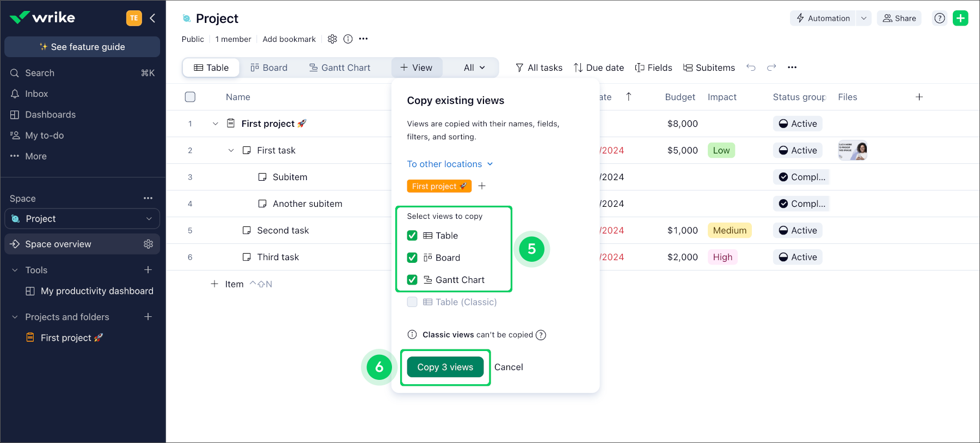
Task: Click the redo arrow in toolbar
Action: click(x=771, y=67)
